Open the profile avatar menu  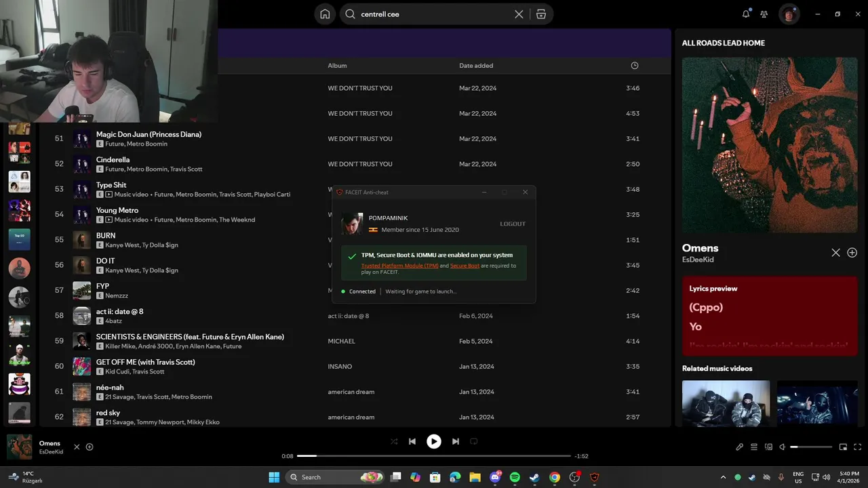point(789,14)
